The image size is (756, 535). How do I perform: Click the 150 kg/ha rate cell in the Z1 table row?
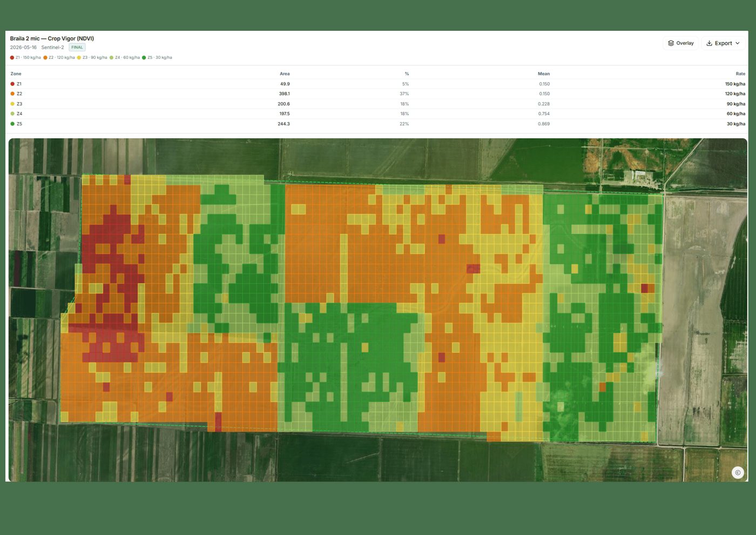tap(735, 84)
